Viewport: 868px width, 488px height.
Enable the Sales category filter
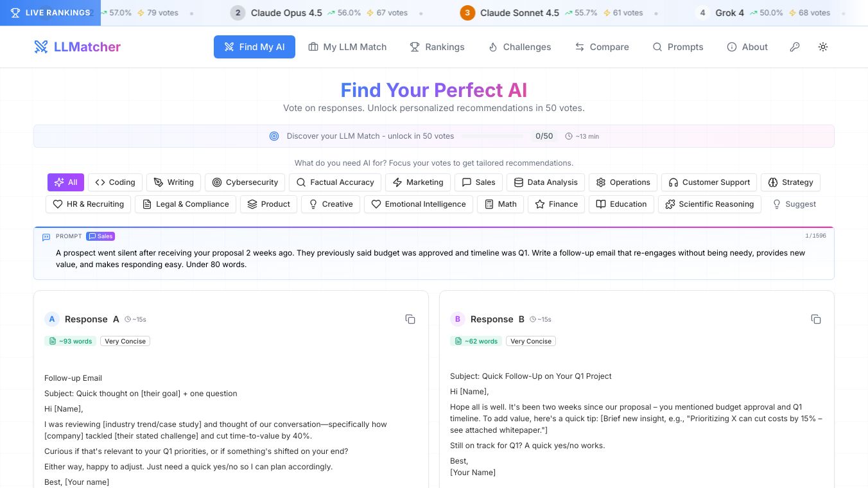[478, 182]
